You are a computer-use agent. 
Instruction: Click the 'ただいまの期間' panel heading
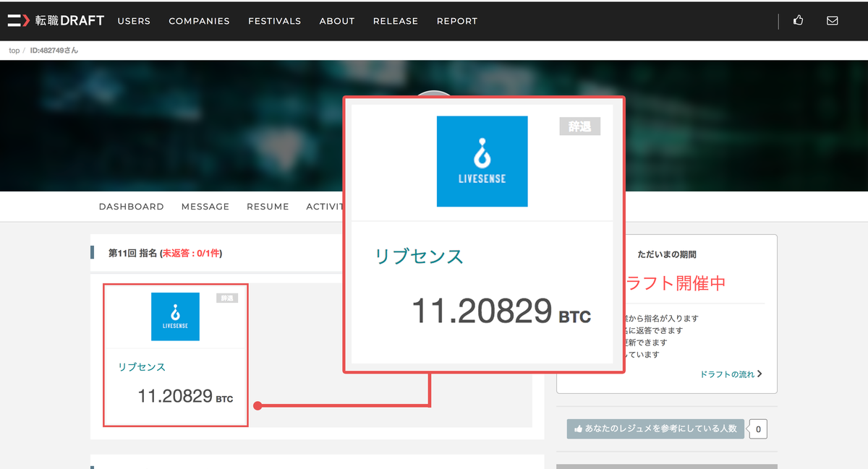click(667, 255)
